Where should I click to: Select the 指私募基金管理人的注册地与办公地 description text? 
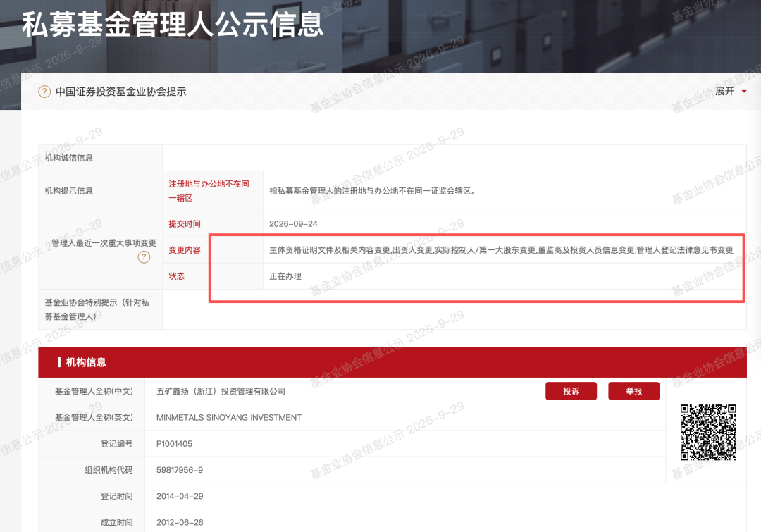pyautogui.click(x=372, y=191)
